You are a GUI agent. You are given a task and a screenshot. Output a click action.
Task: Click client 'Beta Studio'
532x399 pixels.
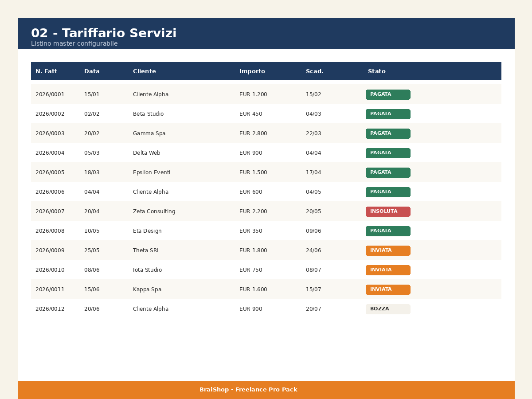coord(149,114)
